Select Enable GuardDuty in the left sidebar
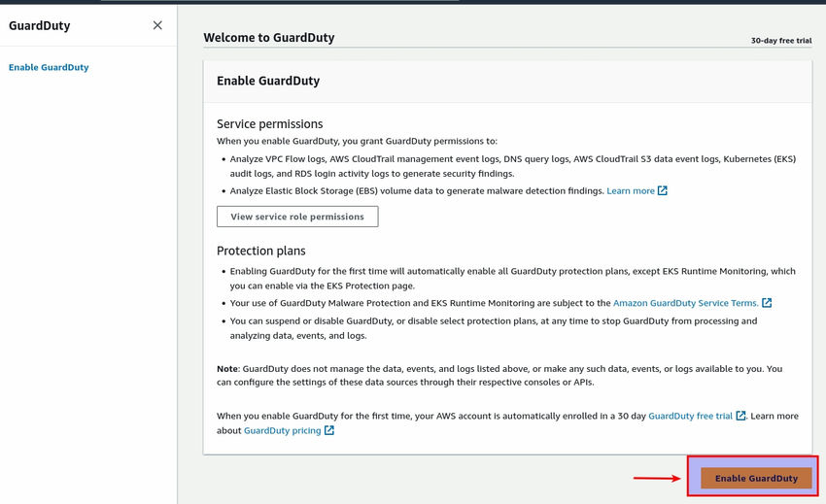The width and height of the screenshot is (826, 504). coord(49,67)
